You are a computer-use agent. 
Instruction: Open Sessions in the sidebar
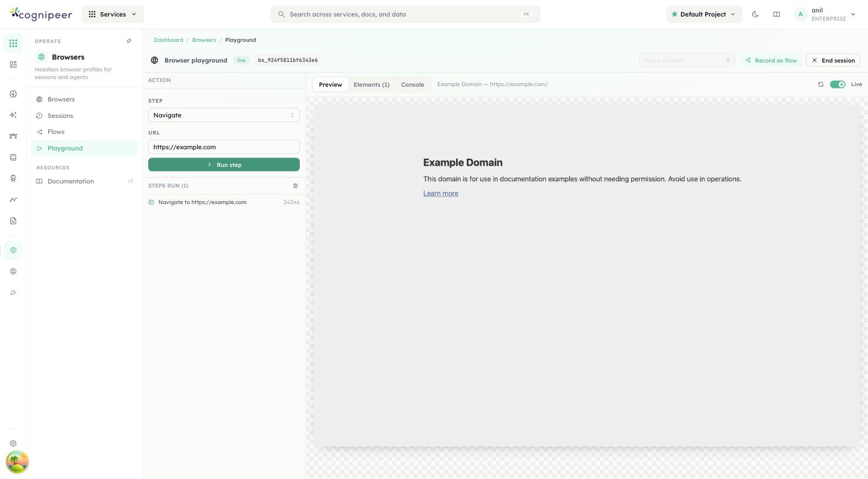click(x=84, y=116)
